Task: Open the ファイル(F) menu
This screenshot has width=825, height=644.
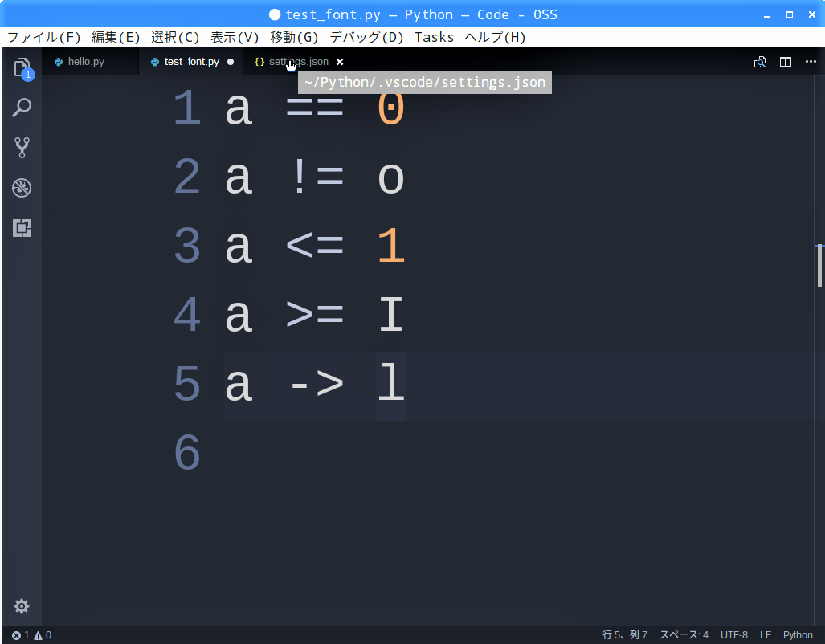Action: point(44,38)
